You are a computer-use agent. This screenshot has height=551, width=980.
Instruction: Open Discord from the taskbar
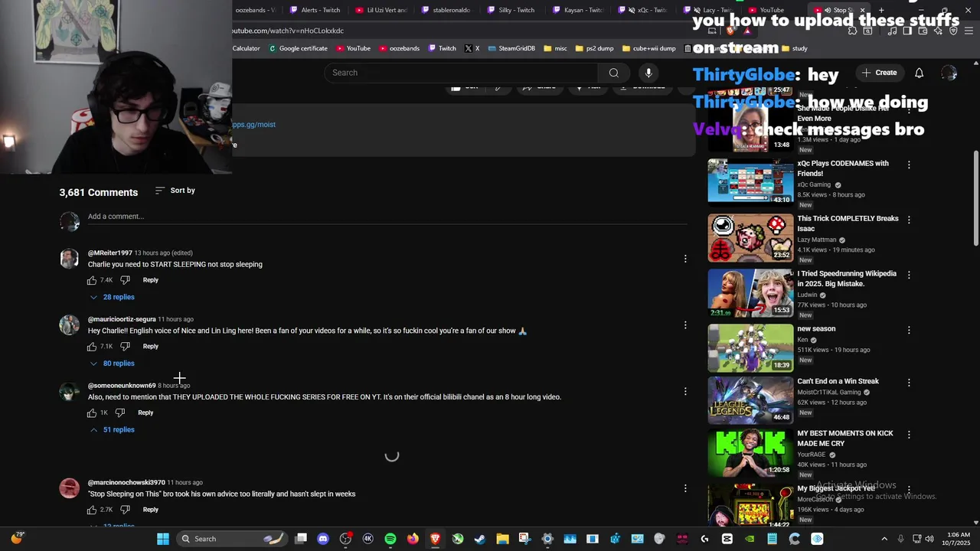[323, 539]
